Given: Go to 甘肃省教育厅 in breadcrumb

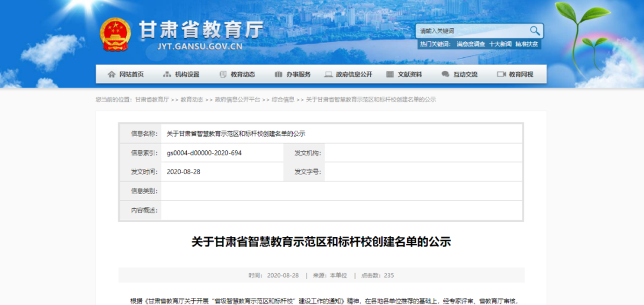Looking at the screenshot, I should [152, 100].
